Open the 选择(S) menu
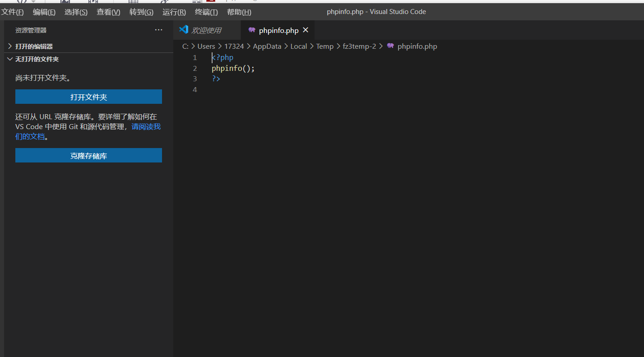The image size is (644, 357). (76, 12)
